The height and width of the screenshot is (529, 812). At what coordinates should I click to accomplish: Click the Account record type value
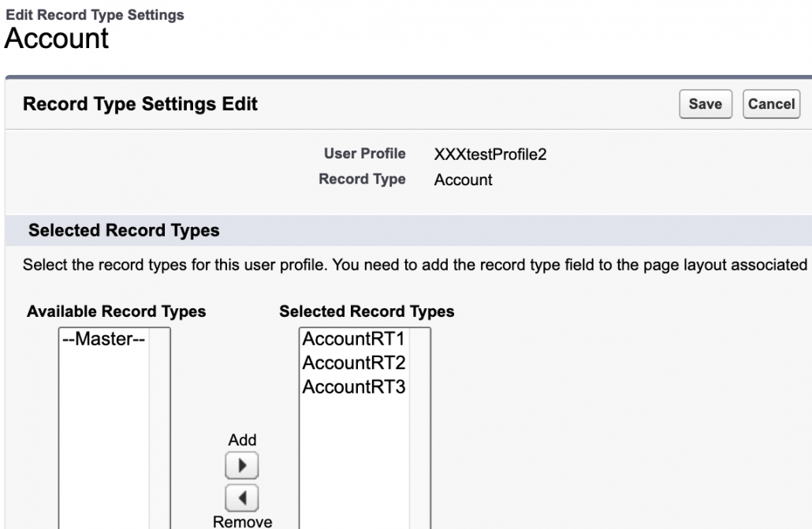463,180
